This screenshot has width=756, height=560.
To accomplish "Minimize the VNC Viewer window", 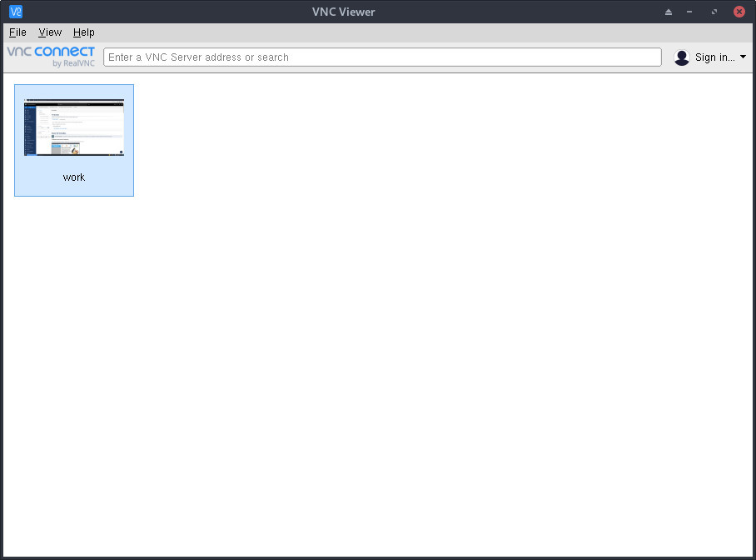I will [689, 12].
